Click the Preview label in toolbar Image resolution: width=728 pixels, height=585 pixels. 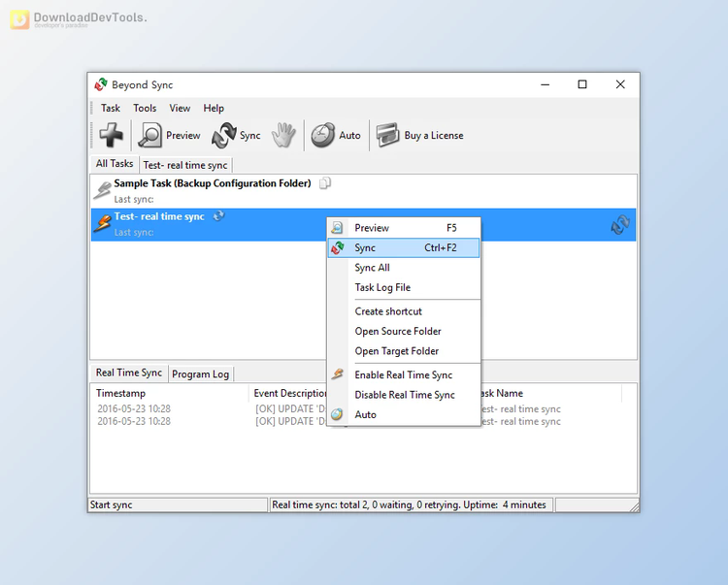[x=182, y=136]
